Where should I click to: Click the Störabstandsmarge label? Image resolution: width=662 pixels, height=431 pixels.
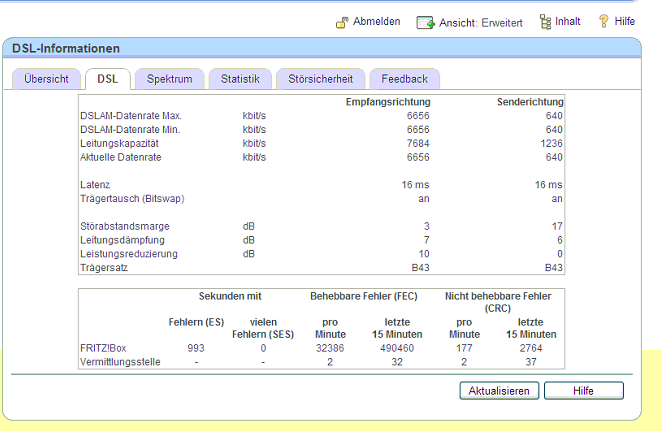coord(125,226)
